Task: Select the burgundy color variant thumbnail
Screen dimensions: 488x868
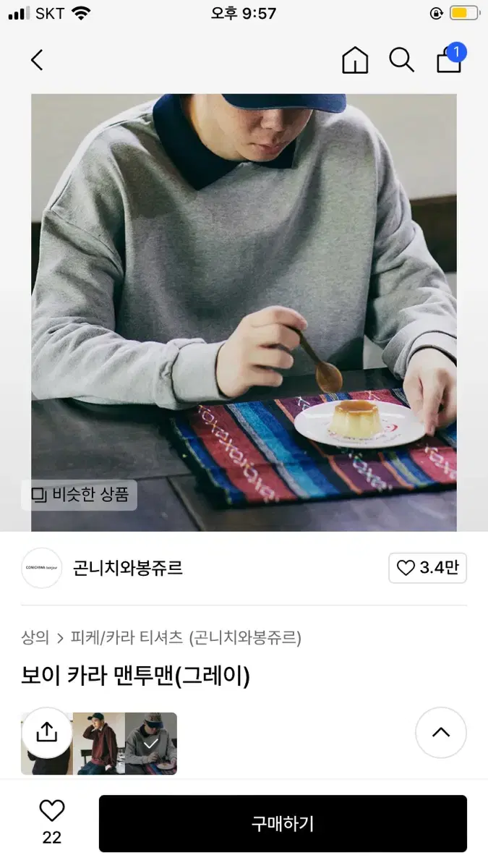Action: pos(99,744)
